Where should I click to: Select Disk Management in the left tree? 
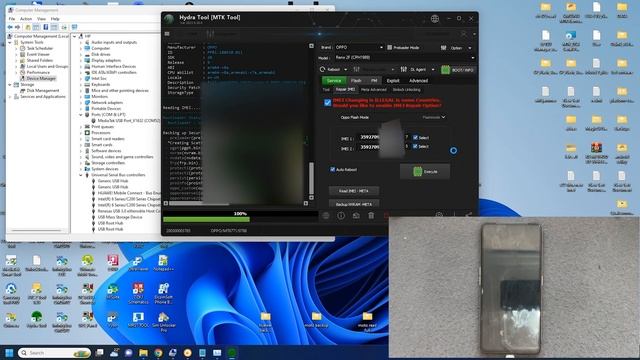pyautogui.click(x=42, y=91)
